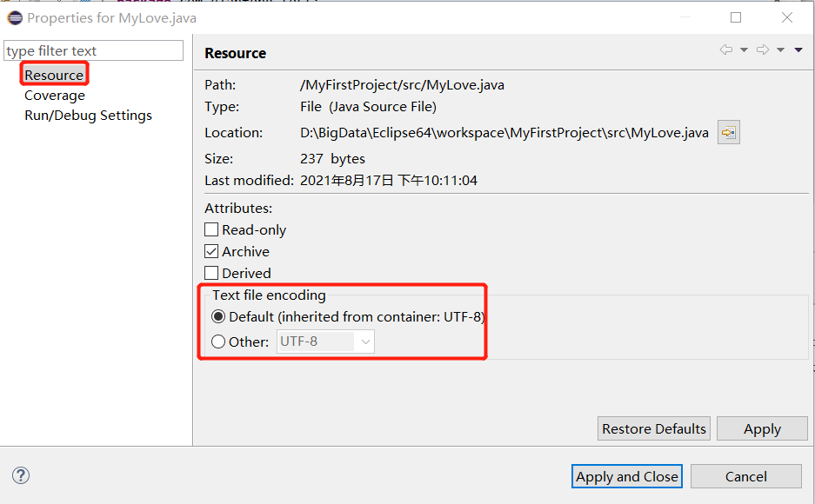This screenshot has height=504, width=815.
Task: Click the Eclipse icon in title bar
Action: [15, 17]
